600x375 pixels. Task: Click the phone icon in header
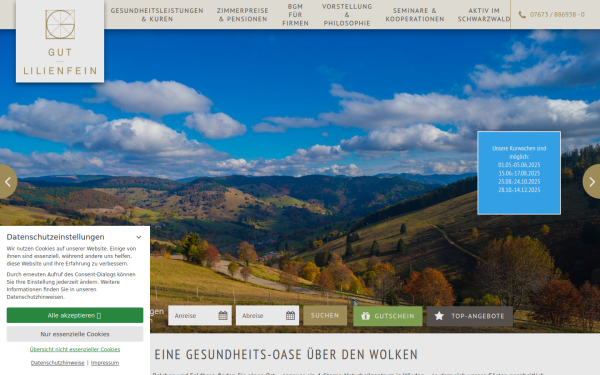click(x=522, y=15)
